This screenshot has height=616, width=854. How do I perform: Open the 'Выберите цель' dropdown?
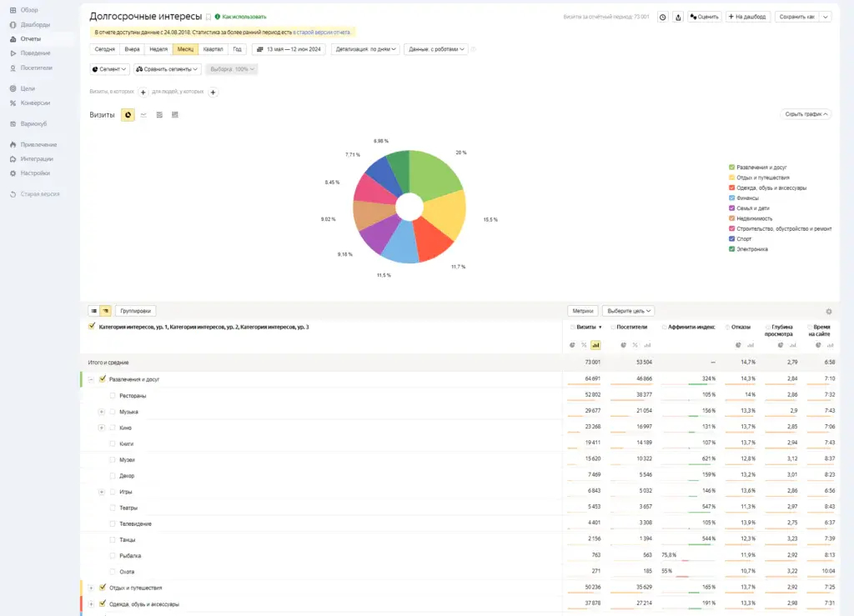tap(628, 311)
